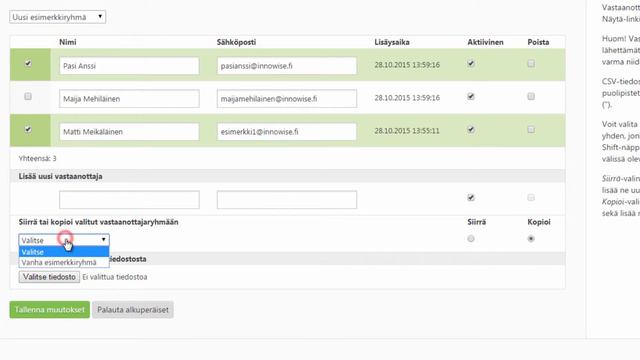Check Poista for Maija Mehiläinen
This screenshot has width=640, height=360.
(531, 97)
